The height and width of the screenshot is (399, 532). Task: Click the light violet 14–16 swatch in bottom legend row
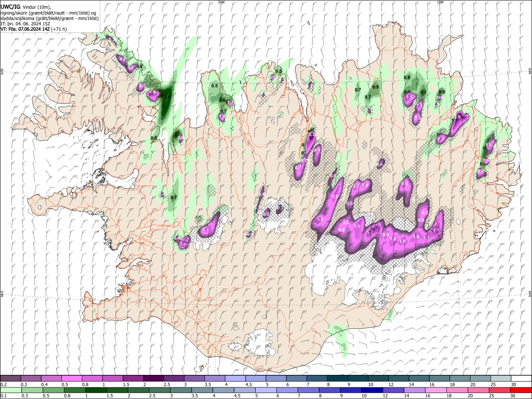415,390
